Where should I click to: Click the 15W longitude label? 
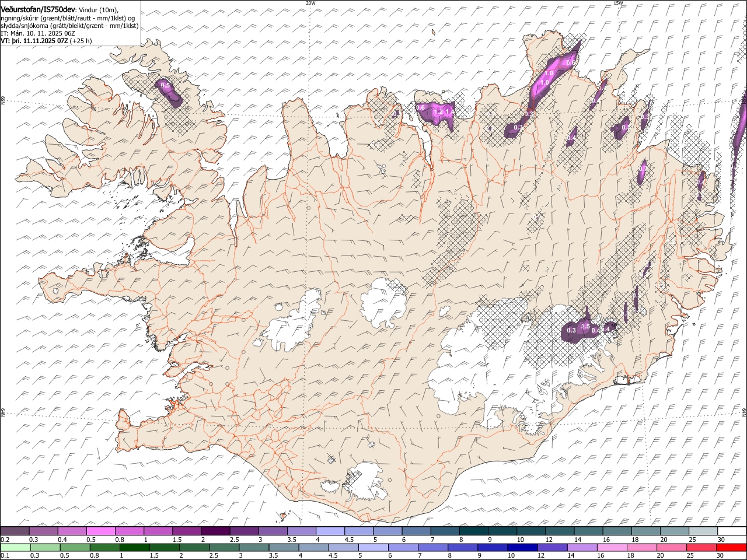click(x=618, y=3)
